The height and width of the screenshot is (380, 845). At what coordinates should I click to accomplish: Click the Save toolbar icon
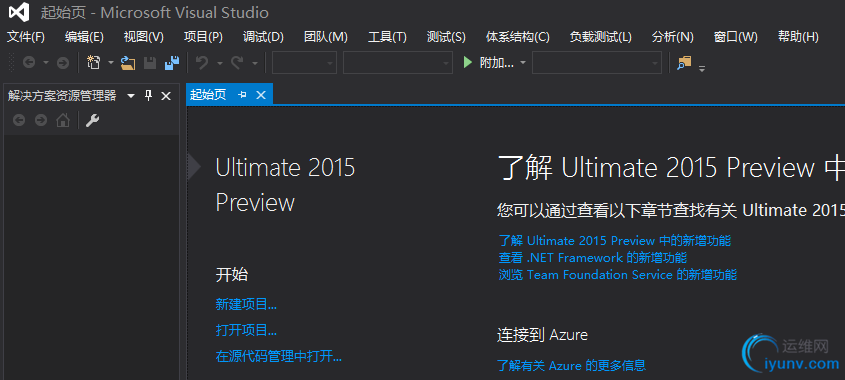pos(150,63)
